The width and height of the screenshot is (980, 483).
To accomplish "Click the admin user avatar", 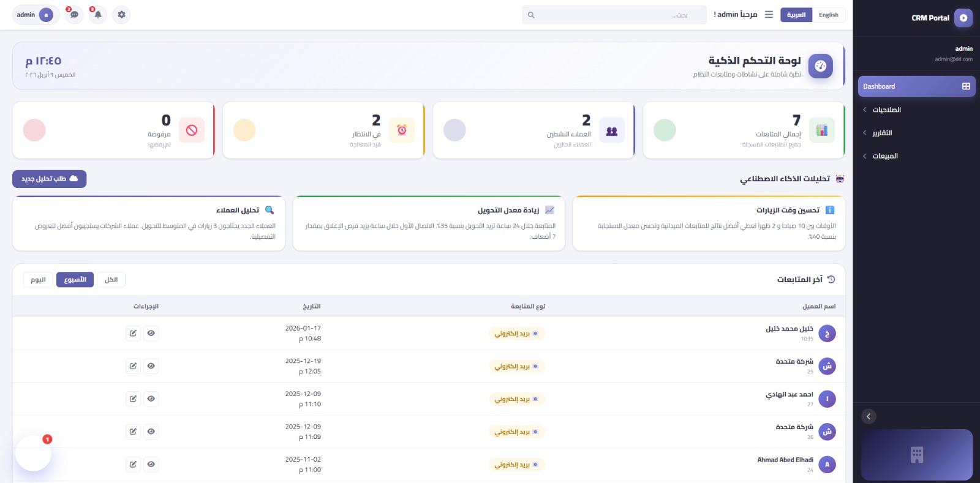I will click(46, 15).
